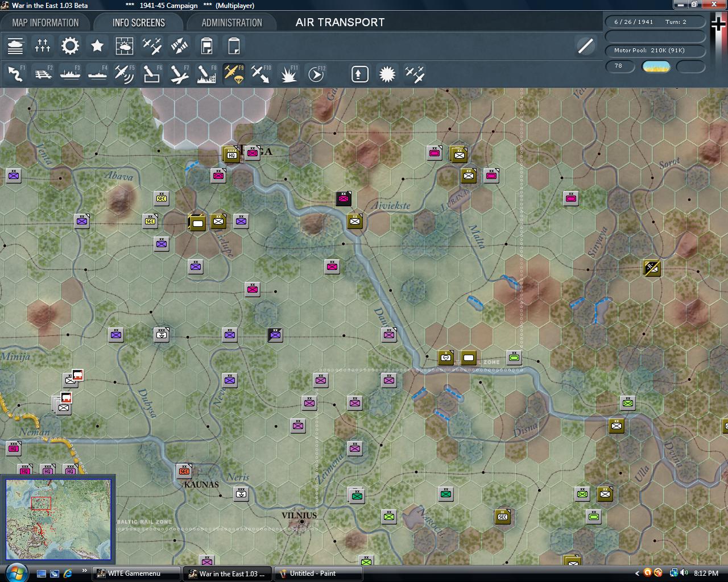Open the ADMINISTRATION tab

click(x=231, y=22)
